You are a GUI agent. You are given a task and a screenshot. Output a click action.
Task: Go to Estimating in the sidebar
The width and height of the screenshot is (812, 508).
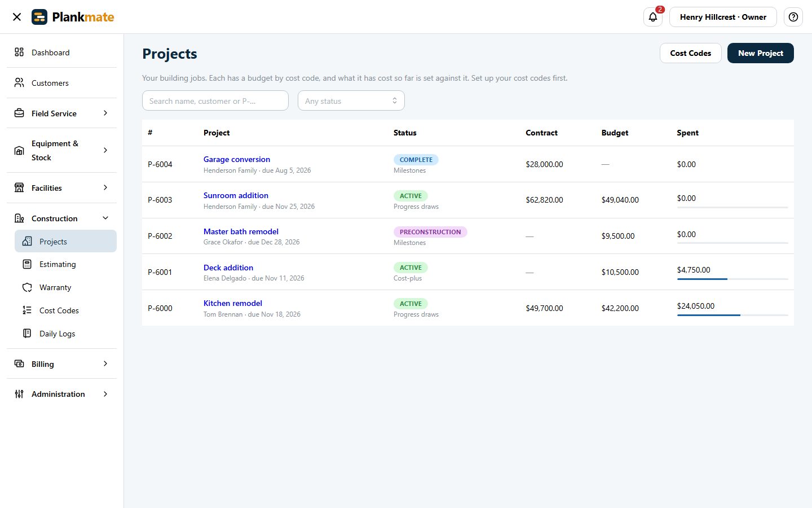[65, 264]
